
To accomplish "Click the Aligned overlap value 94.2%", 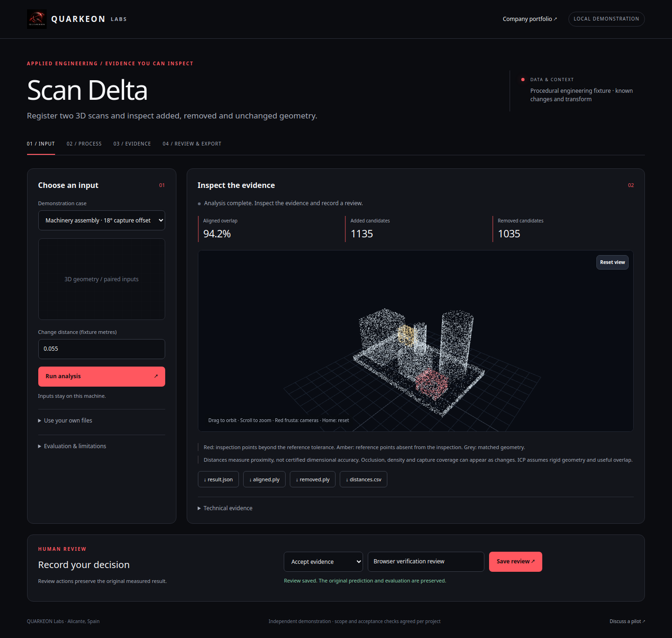I will pos(217,234).
